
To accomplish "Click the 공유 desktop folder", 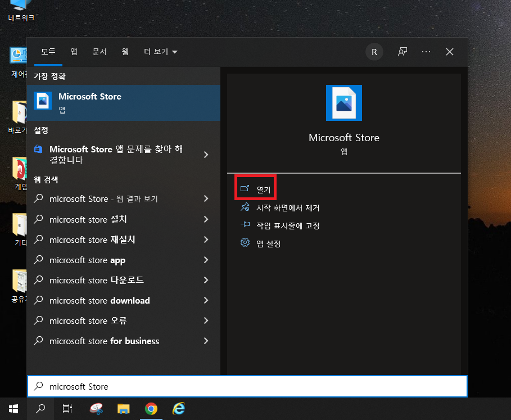I will pos(19,286).
